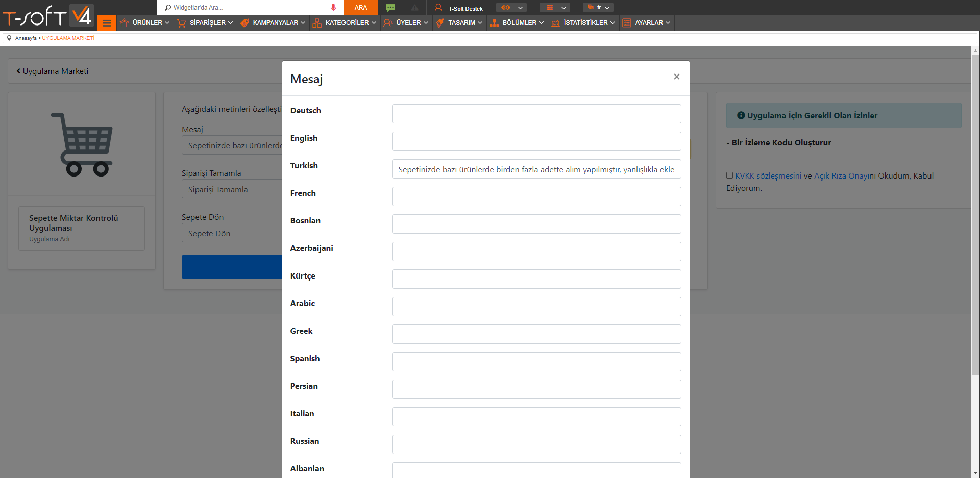Click the Deutsch text field
This screenshot has width=980, height=478.
click(x=536, y=114)
